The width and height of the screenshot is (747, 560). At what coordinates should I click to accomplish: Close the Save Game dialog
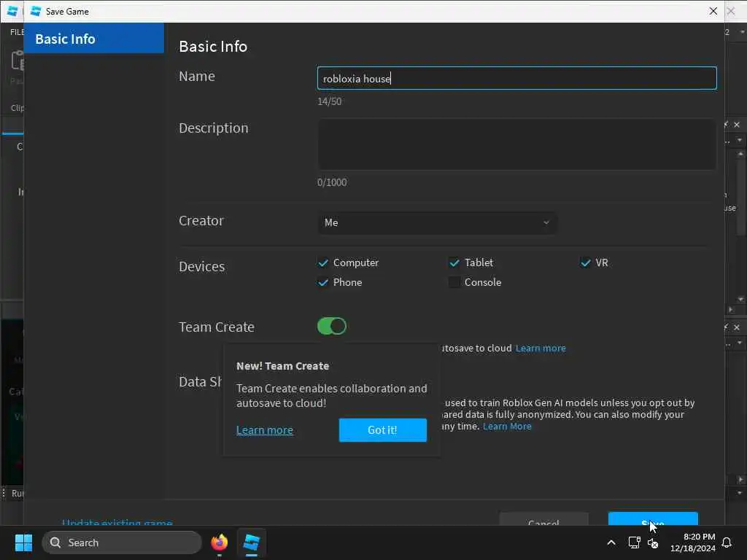[713, 11]
